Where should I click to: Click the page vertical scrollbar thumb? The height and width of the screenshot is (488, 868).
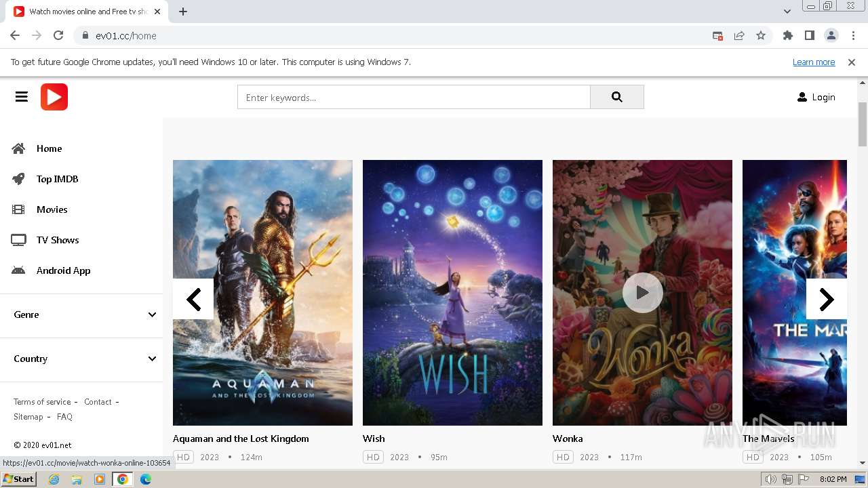tap(863, 124)
